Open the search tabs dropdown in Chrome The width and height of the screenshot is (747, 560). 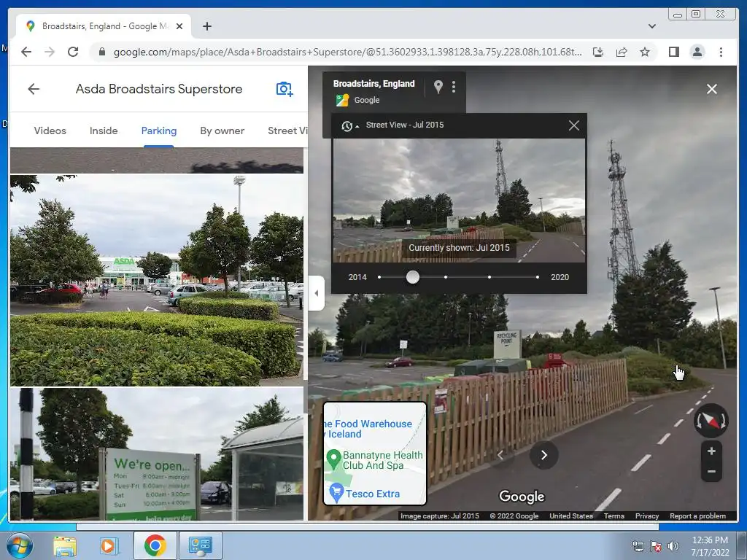click(x=651, y=26)
